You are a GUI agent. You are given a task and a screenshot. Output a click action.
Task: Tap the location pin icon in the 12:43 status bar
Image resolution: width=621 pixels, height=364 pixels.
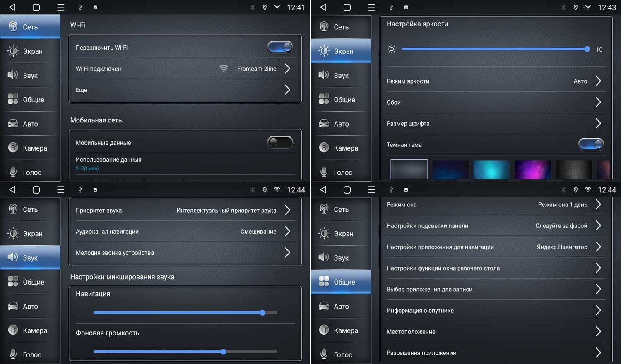coord(575,7)
